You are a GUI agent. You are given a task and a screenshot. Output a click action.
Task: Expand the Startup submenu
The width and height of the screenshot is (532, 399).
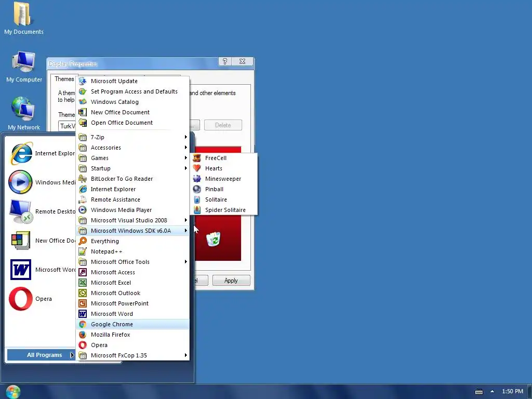[132, 168]
